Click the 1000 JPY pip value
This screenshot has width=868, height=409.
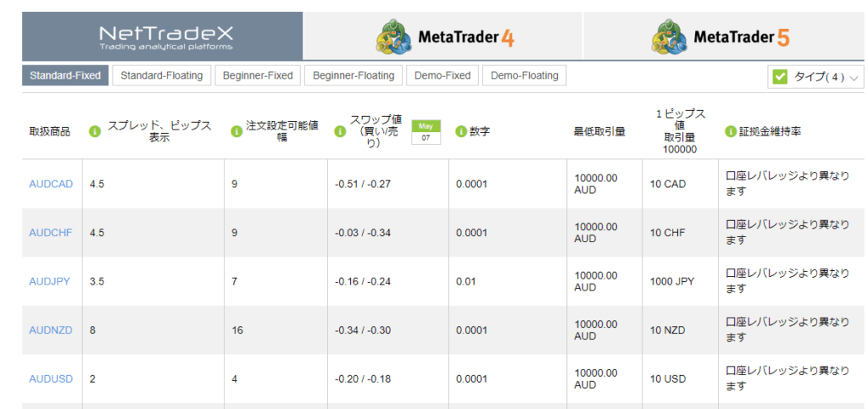671,281
